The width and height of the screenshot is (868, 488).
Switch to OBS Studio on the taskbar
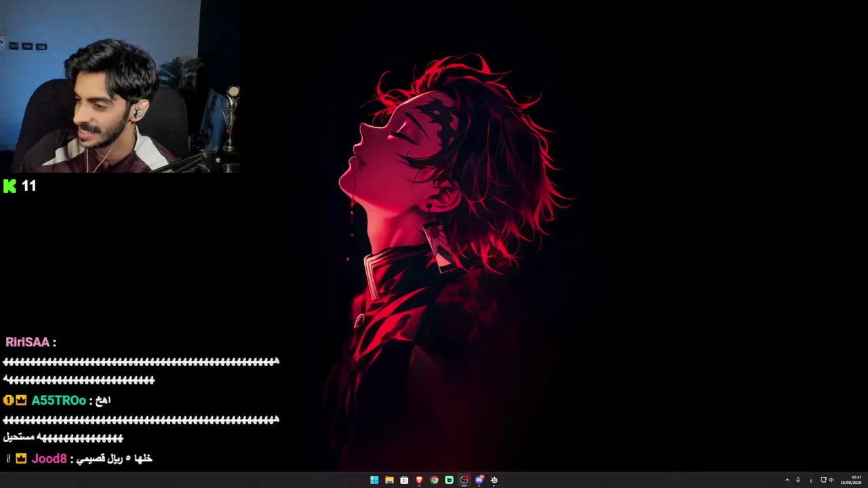pyautogui.click(x=464, y=480)
